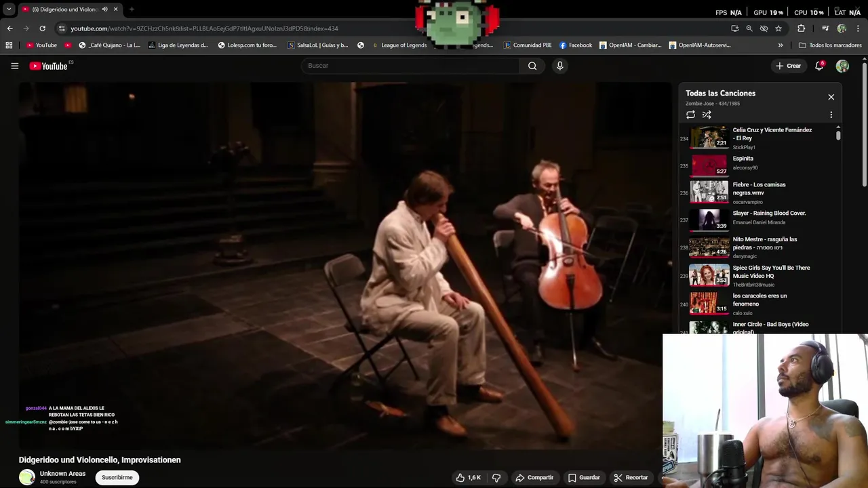The width and height of the screenshot is (868, 488).
Task: Open the browser profile avatar
Action: 842,28
